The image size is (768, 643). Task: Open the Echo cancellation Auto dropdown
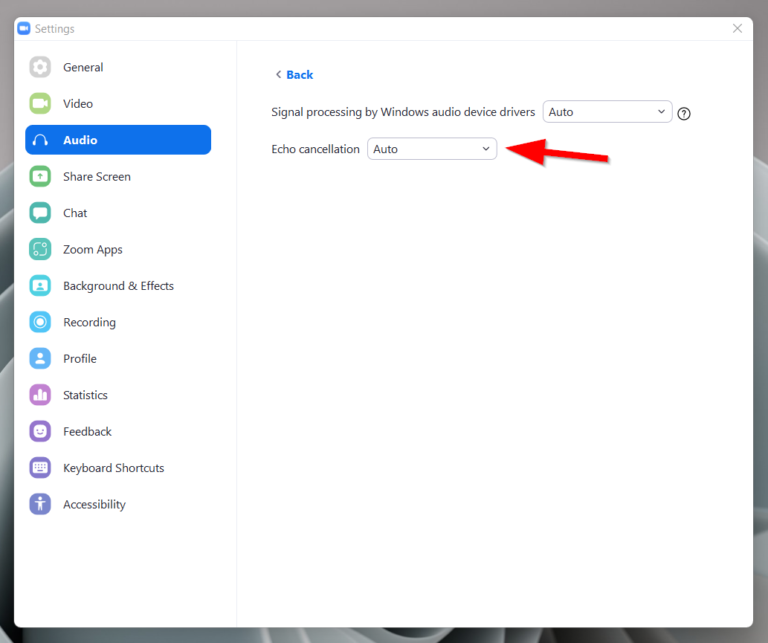[432, 149]
